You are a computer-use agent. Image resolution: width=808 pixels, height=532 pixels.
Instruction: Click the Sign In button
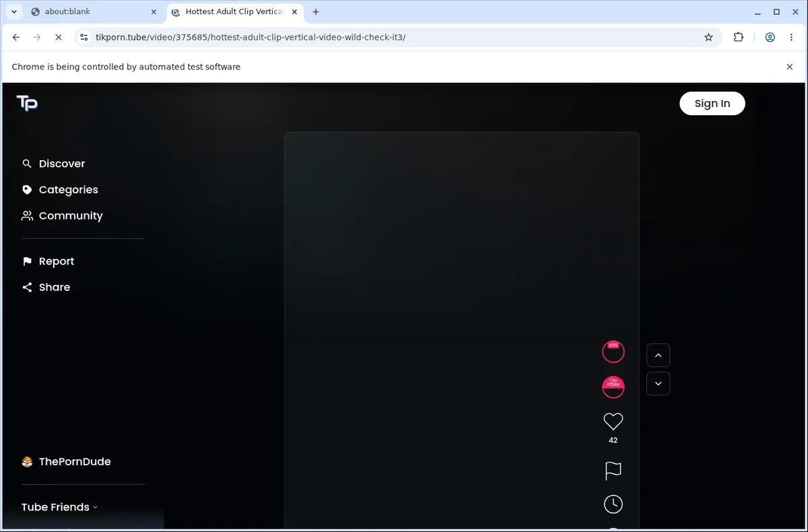(x=712, y=103)
